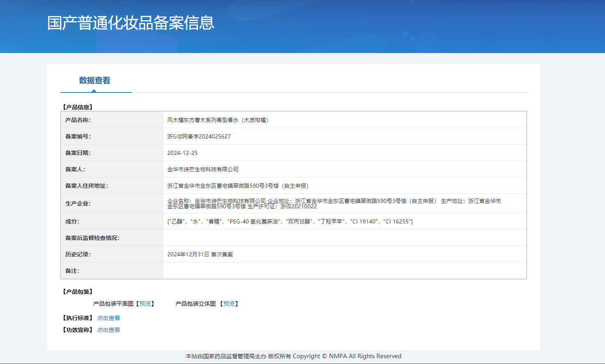The width and height of the screenshot is (605, 364).
Task: Click the page title 国产普通化妆品备案信息
Action: [x=131, y=23]
